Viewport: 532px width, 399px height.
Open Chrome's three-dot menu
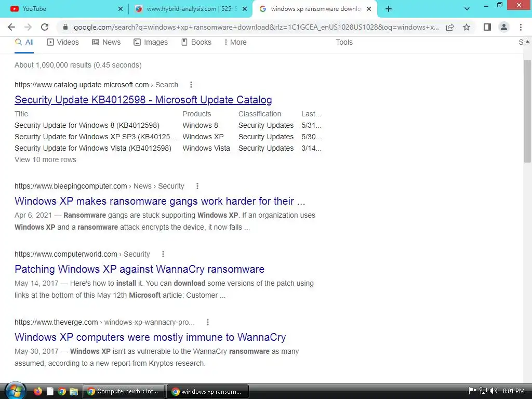(521, 27)
